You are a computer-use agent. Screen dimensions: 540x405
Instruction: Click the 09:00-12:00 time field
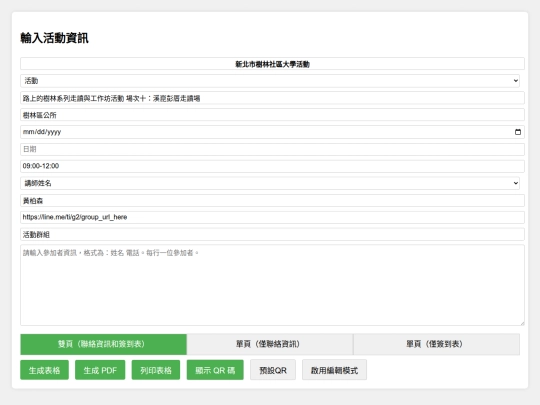point(272,166)
